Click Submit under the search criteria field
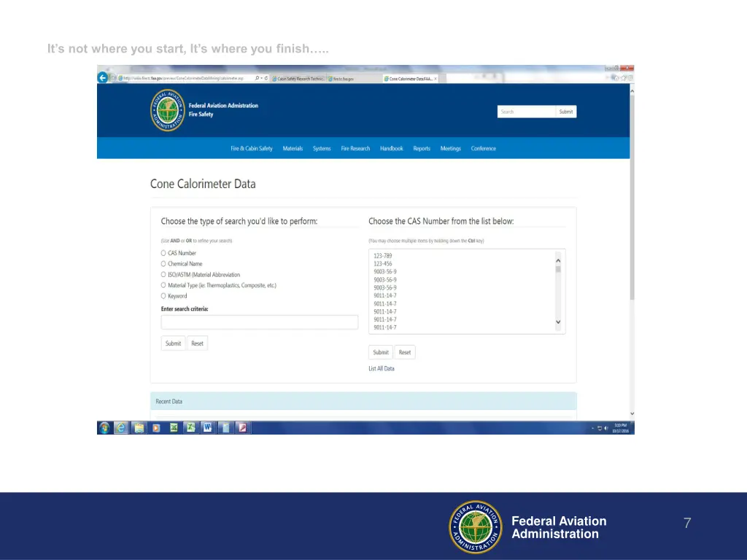Image resolution: width=747 pixels, height=560 pixels. (173, 343)
